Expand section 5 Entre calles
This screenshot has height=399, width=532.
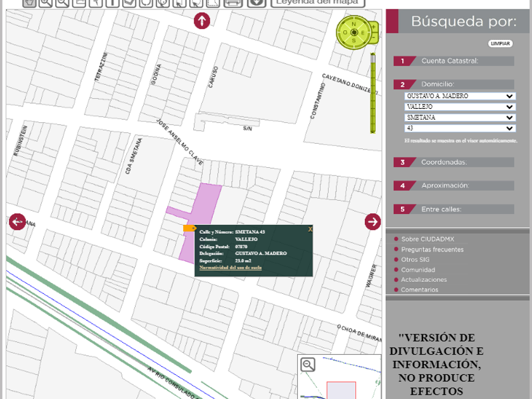pyautogui.click(x=453, y=209)
